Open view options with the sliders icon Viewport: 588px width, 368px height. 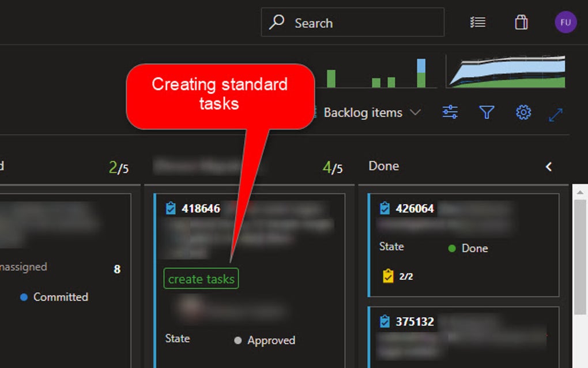[x=450, y=112]
